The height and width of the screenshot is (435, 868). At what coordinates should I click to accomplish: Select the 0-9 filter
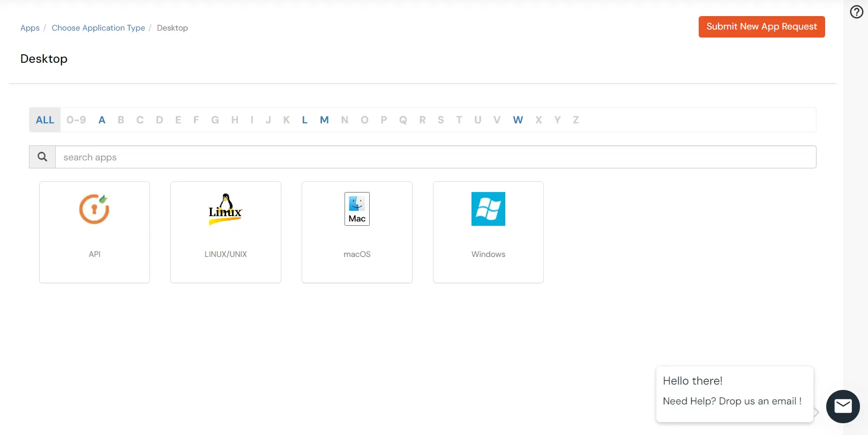[x=76, y=120]
